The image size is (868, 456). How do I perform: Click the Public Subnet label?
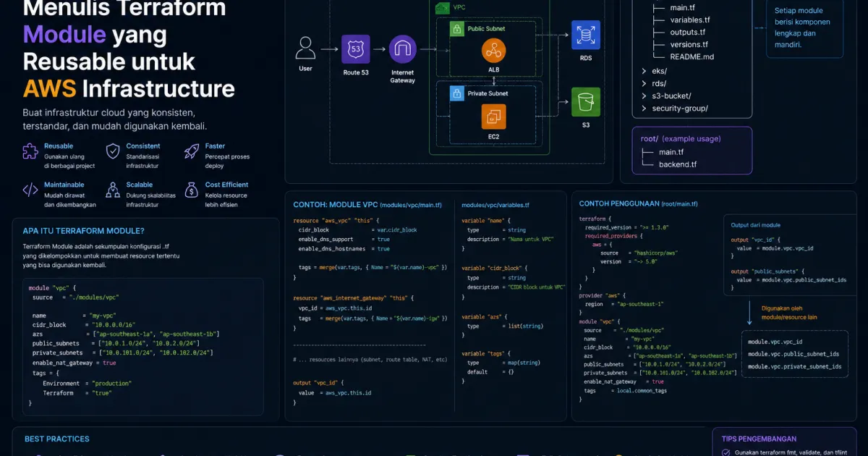pyautogui.click(x=486, y=28)
